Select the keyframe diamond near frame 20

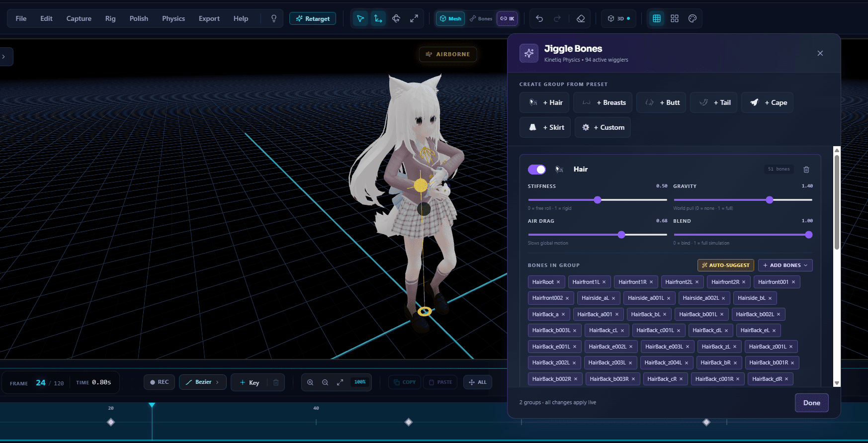click(111, 422)
